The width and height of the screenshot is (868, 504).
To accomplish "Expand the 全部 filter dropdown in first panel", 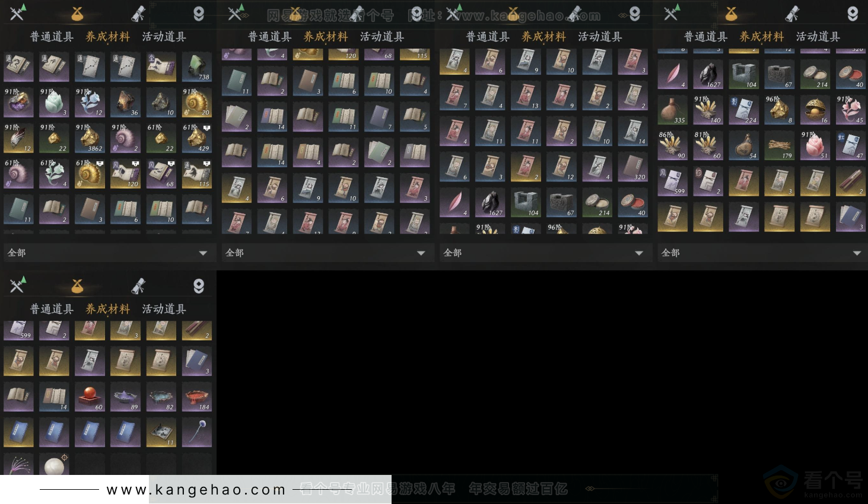I will tap(109, 253).
